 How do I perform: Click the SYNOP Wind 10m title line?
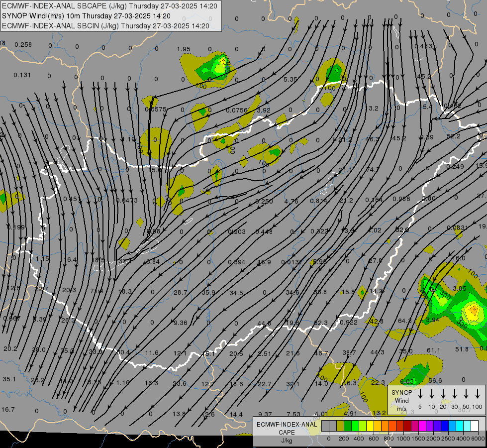click(86, 16)
